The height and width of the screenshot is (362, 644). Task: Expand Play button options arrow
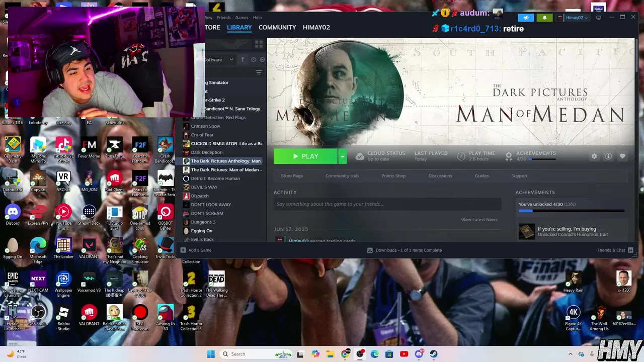point(342,156)
